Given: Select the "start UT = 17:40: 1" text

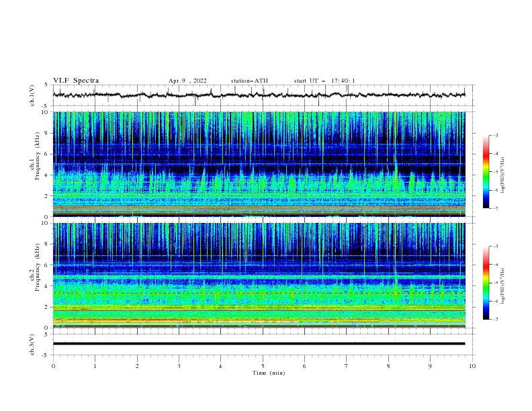Looking at the screenshot, I should [x=324, y=81].
